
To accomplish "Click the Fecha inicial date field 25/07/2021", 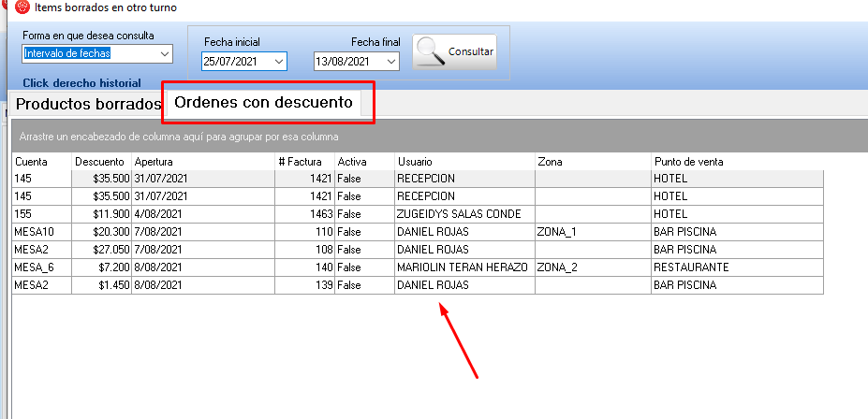I will 234,62.
